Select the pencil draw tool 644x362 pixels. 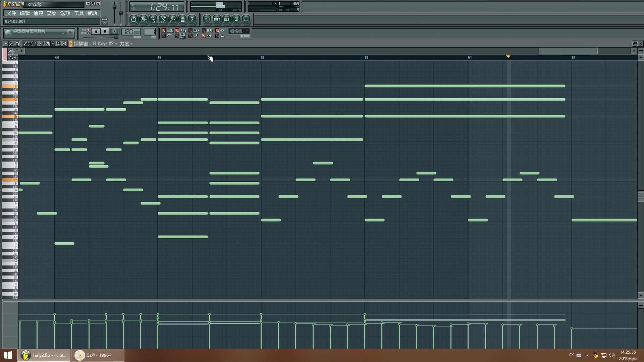pyautogui.click(x=25, y=44)
